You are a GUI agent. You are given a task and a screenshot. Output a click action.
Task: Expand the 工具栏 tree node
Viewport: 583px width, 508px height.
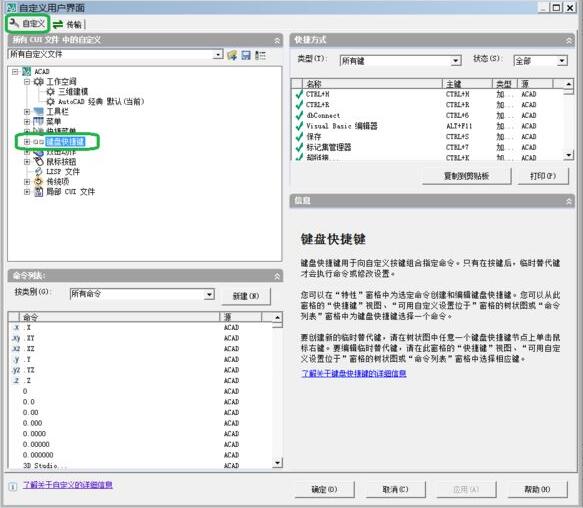click(27, 112)
